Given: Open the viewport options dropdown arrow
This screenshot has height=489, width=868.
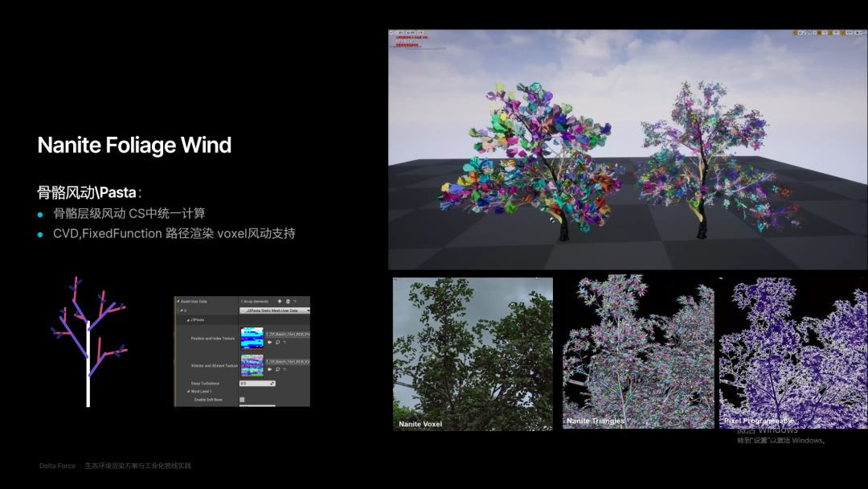Looking at the screenshot, I should (x=391, y=33).
